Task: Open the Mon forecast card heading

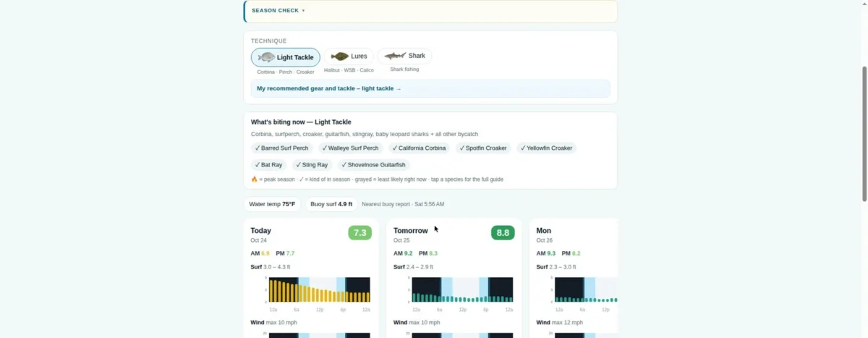Action: tap(544, 231)
